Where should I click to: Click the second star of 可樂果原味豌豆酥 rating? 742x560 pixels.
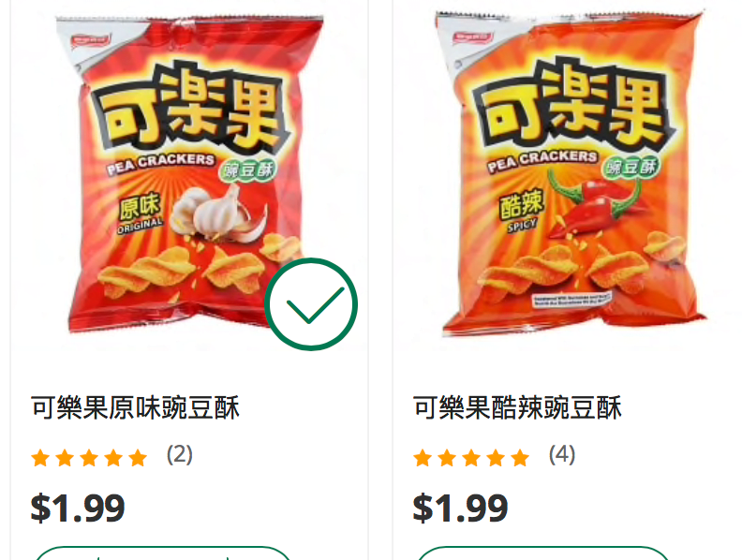point(65,458)
